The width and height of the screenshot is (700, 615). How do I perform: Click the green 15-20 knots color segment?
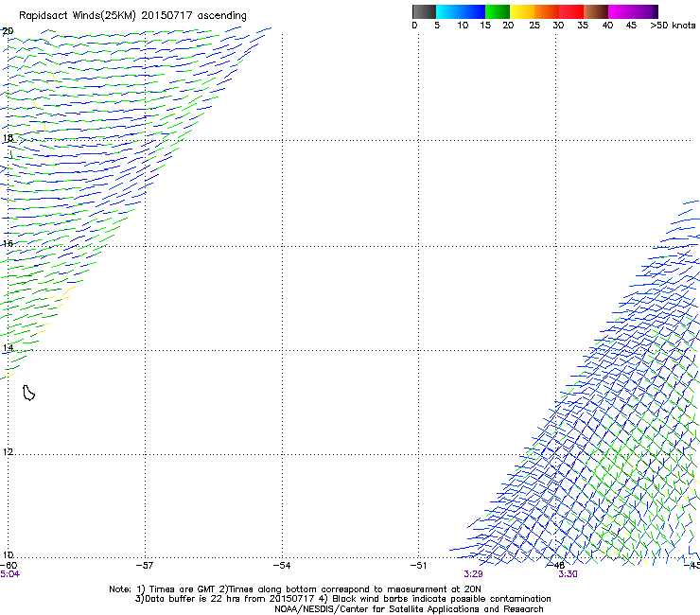coord(498,11)
